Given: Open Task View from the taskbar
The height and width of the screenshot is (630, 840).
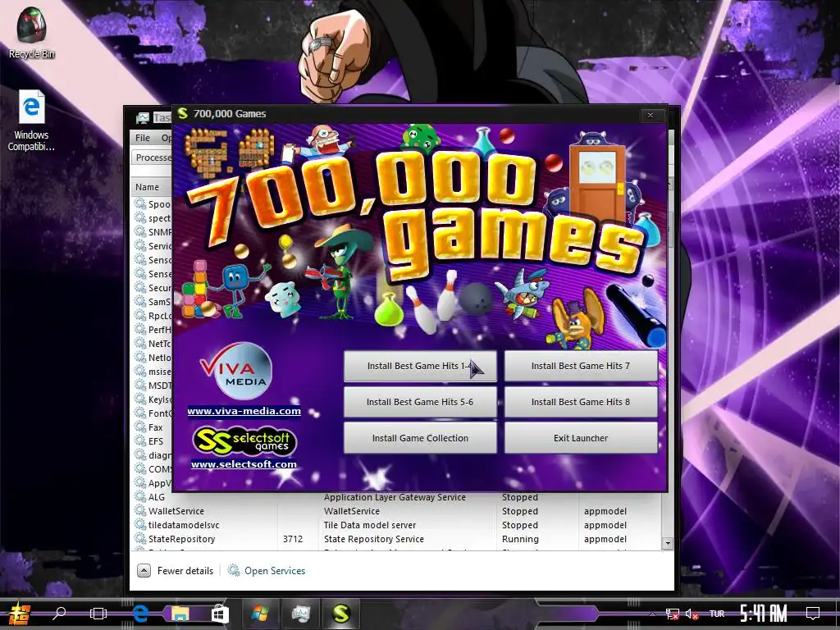Looking at the screenshot, I should [x=98, y=614].
